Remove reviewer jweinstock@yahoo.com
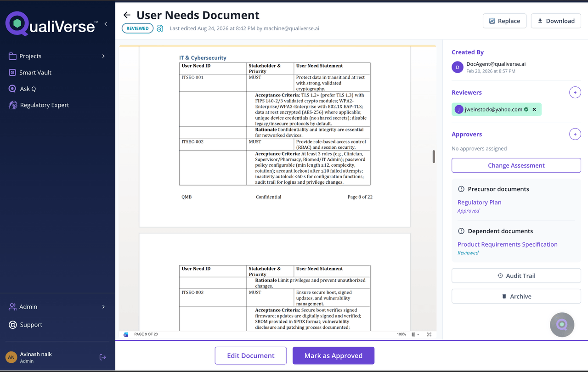This screenshot has width=588, height=372. (x=534, y=109)
